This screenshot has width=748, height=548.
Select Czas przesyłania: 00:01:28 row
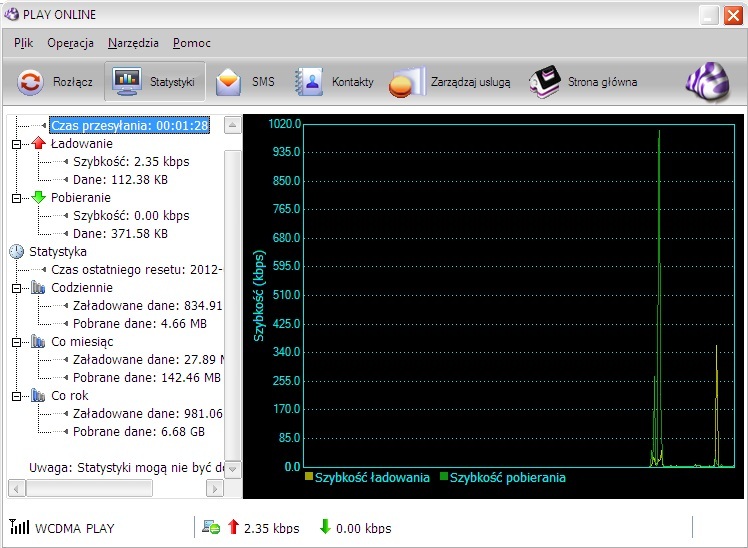(129, 125)
